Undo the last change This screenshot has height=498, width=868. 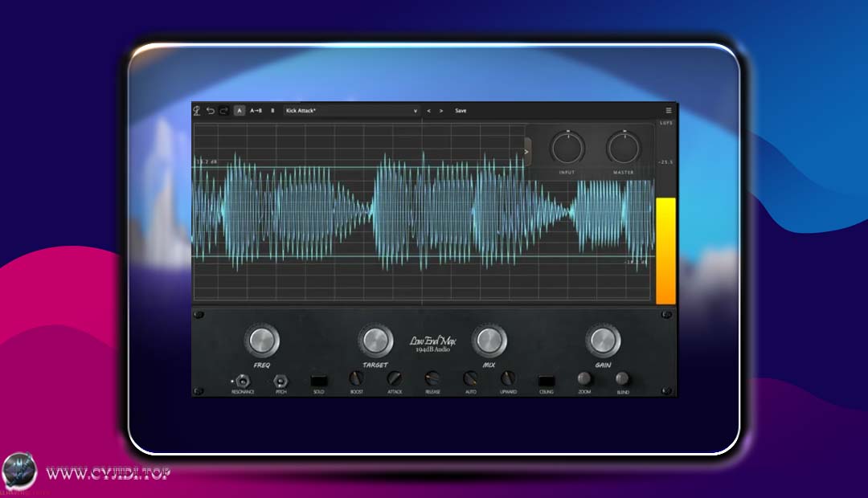[x=211, y=111]
